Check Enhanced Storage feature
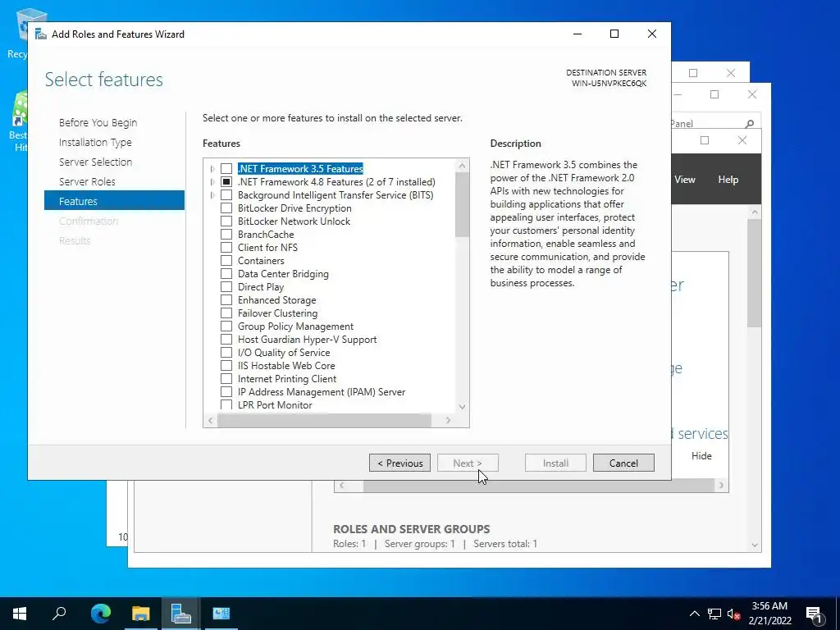The height and width of the screenshot is (630, 840). pyautogui.click(x=226, y=300)
